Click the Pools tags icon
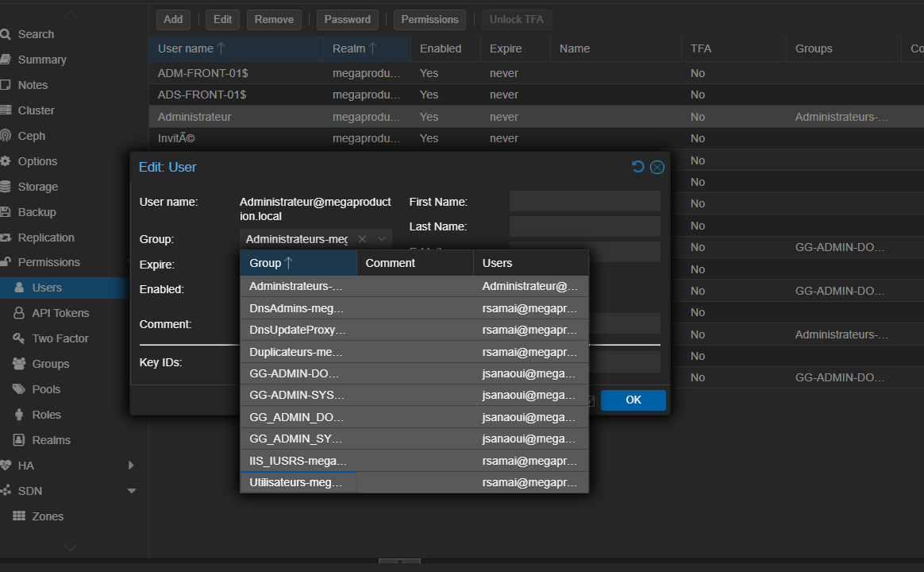924x572 pixels. click(x=18, y=389)
